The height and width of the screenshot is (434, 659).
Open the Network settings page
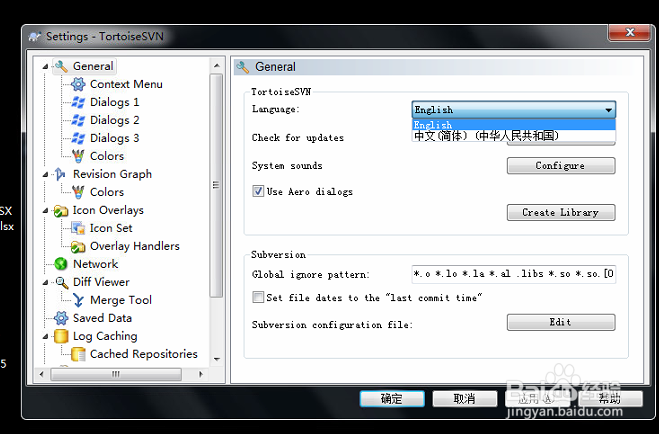(95, 264)
